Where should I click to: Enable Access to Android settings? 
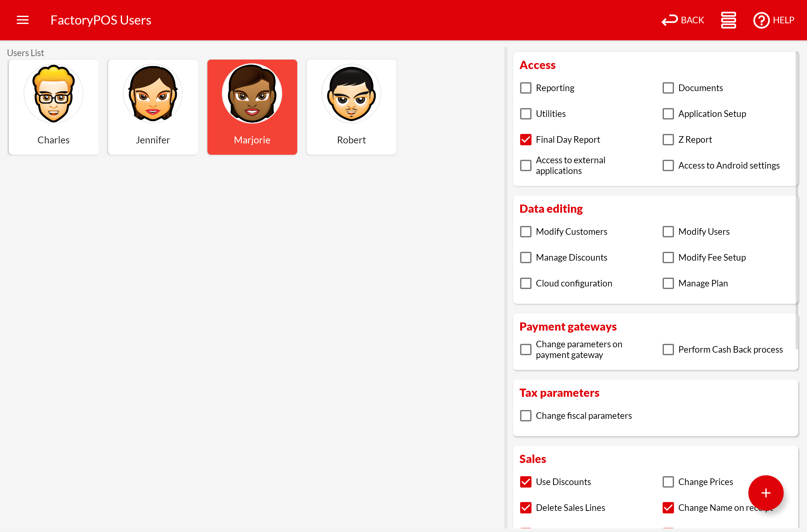[x=668, y=165]
